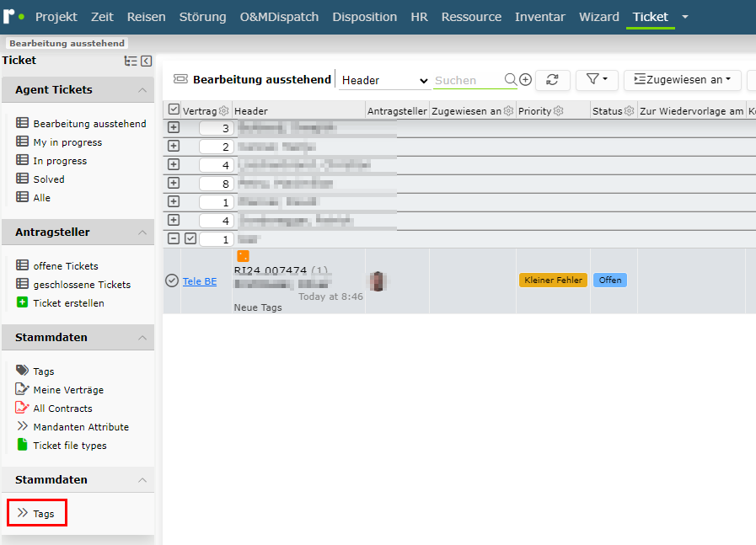The width and height of the screenshot is (756, 545).
Task: Click the tree view icon beside Ticket title
Action: coord(131,61)
